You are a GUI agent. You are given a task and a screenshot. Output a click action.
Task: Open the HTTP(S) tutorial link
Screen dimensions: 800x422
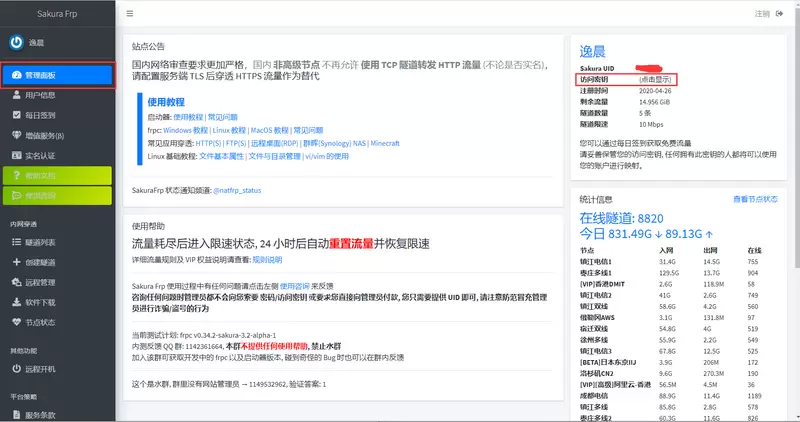(x=208, y=143)
